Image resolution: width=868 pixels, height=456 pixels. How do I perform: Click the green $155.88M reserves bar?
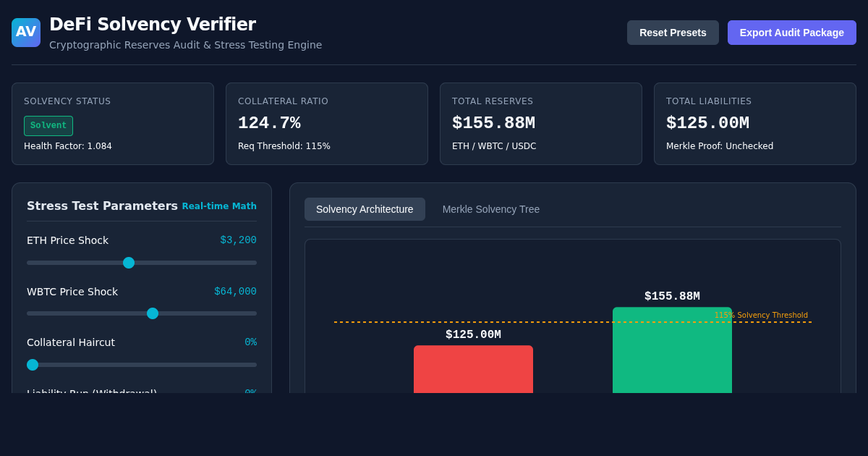click(x=672, y=350)
